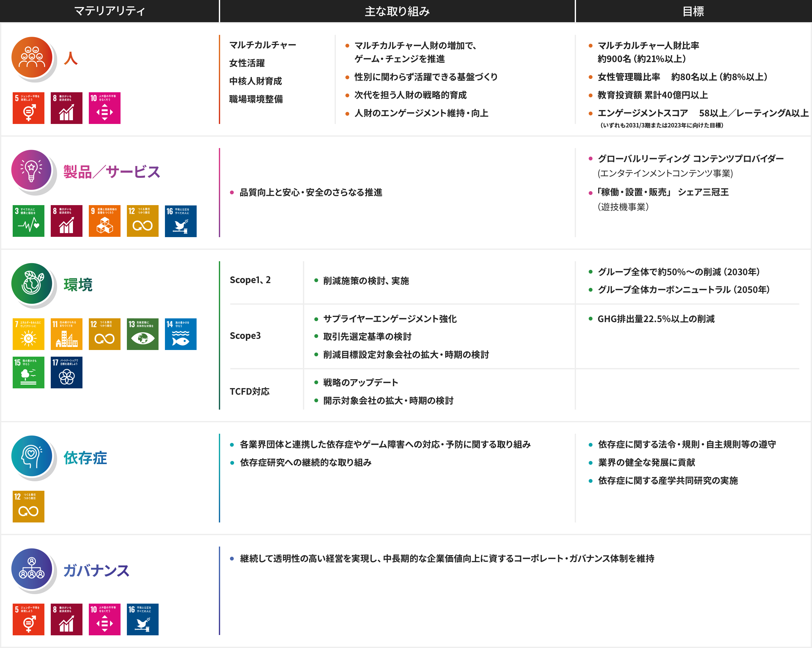Select SDG 8 growth icon in 人 row
Screen dimensions: 812x648
pyautogui.click(x=67, y=108)
